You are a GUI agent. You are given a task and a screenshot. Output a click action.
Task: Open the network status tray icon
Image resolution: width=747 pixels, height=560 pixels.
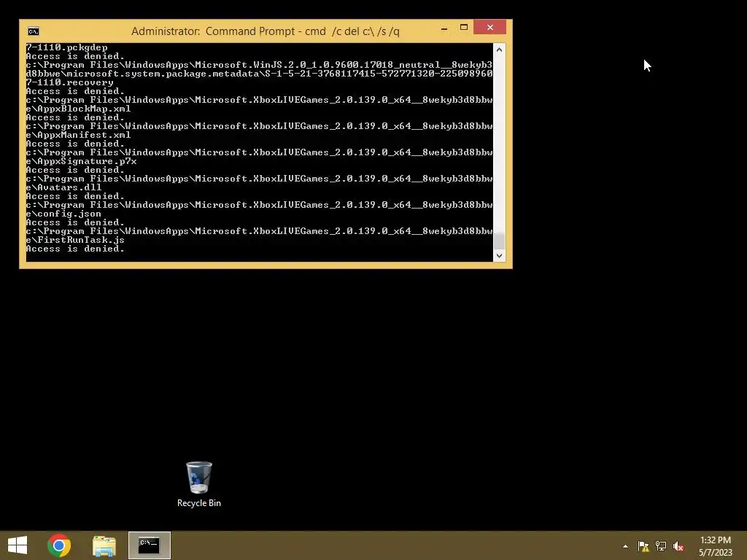click(661, 546)
